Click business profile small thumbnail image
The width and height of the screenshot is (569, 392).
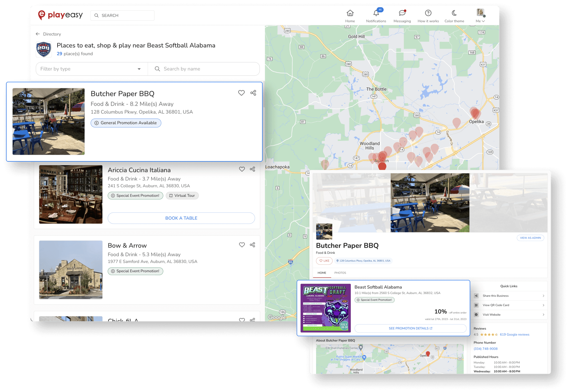pyautogui.click(x=324, y=231)
